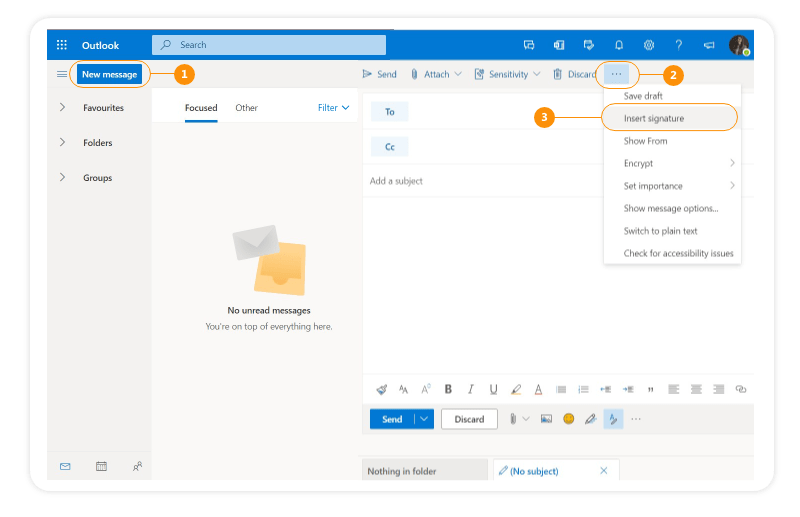This screenshot has width=800, height=517.
Task: Switch to Focused tab
Action: tap(201, 108)
